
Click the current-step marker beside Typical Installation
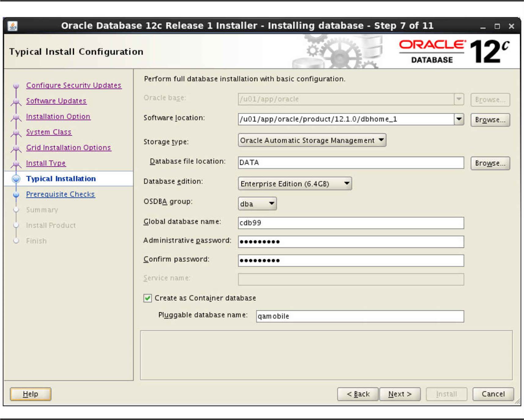[16, 179]
